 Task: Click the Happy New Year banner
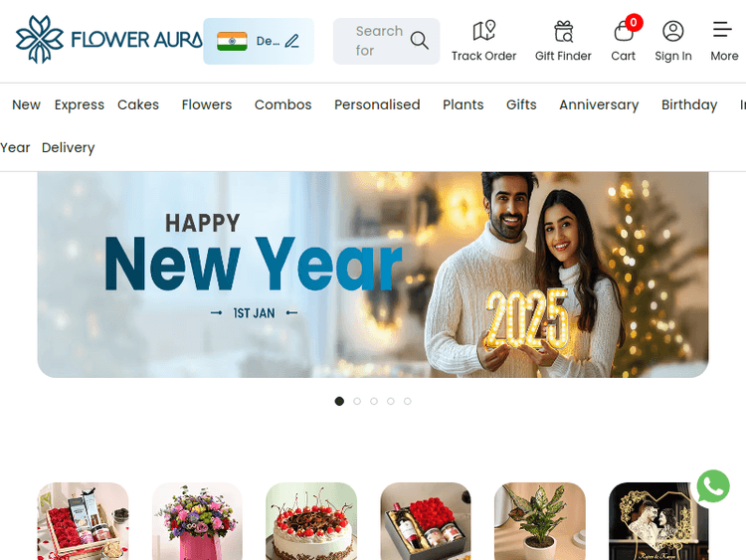pyautogui.click(x=373, y=275)
